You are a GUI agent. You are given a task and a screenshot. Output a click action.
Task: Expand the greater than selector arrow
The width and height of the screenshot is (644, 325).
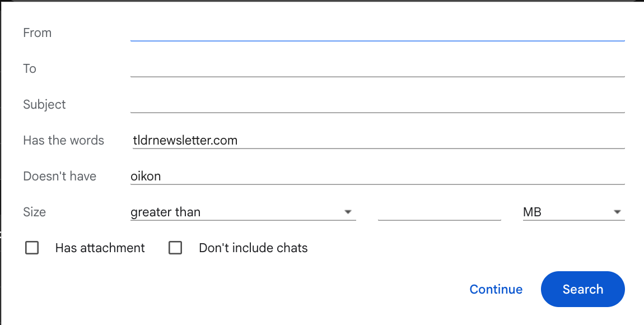tap(348, 212)
